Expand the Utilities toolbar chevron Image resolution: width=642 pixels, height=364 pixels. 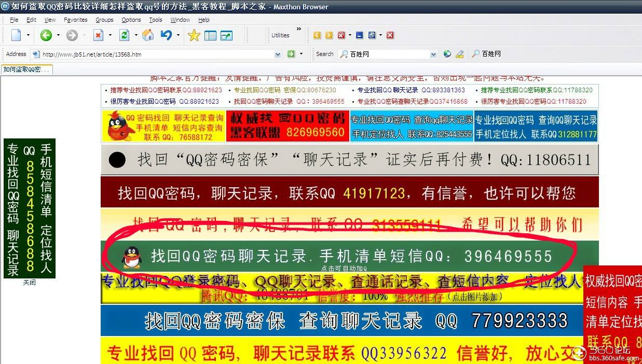pyautogui.click(x=298, y=29)
